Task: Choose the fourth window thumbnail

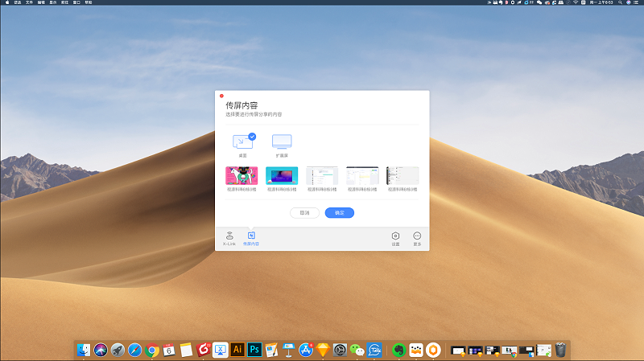Action: point(362,175)
